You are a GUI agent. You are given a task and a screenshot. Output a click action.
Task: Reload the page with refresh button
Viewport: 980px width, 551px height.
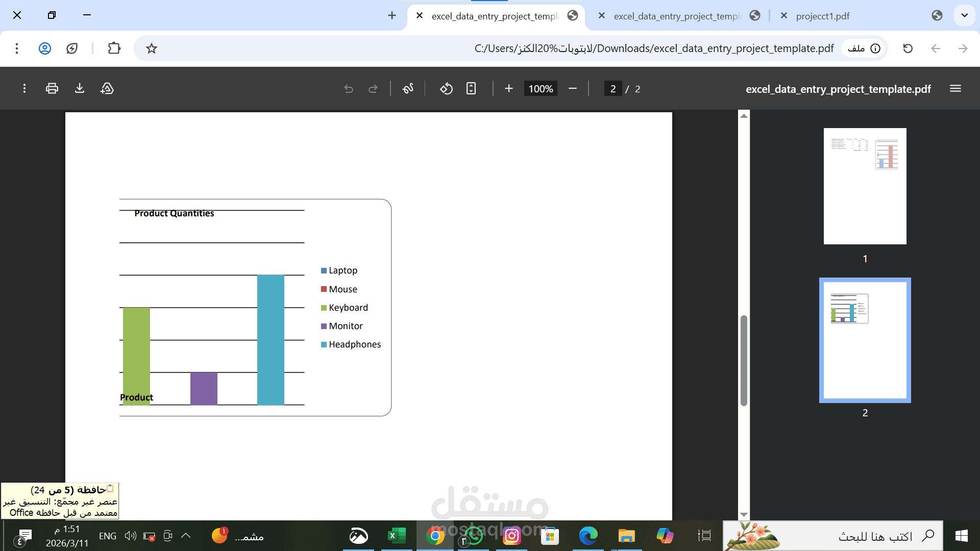908,48
